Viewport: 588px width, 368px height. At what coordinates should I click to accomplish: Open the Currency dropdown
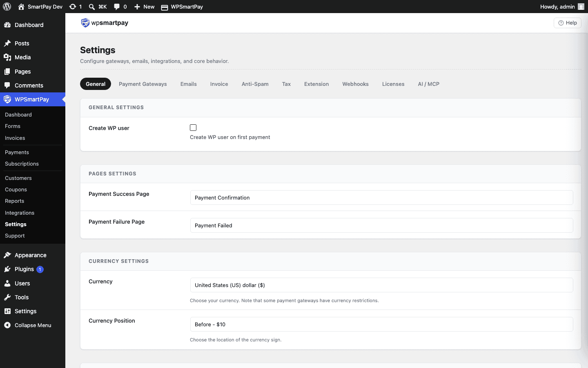[381, 285]
